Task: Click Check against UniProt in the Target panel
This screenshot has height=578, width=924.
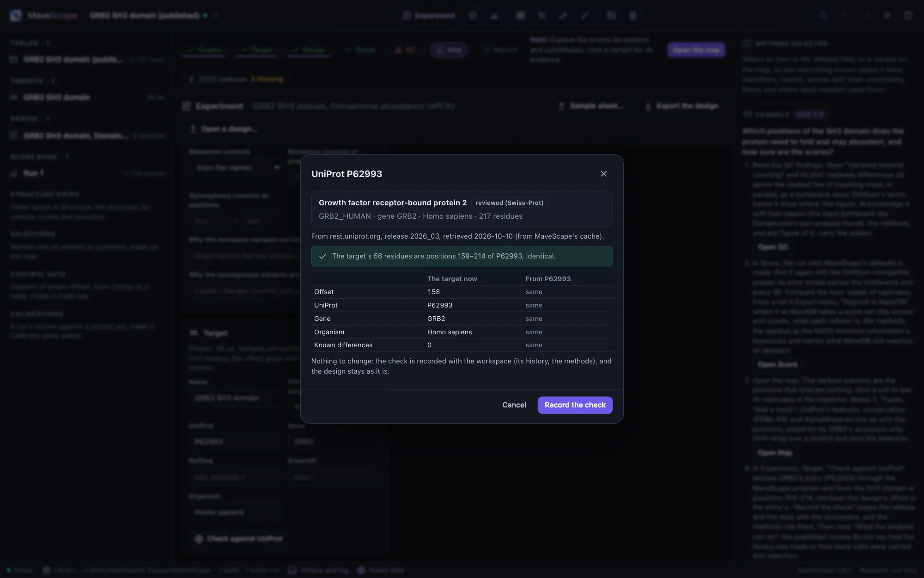Action: 239,539
